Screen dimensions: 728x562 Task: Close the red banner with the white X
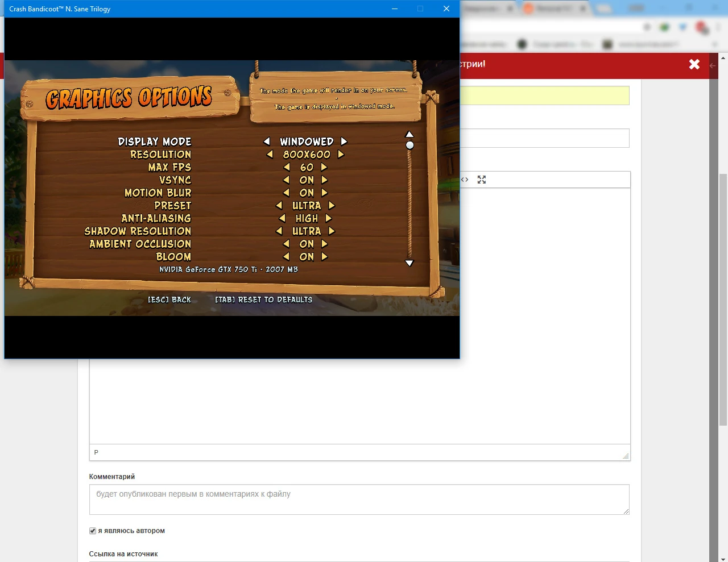[x=694, y=64]
